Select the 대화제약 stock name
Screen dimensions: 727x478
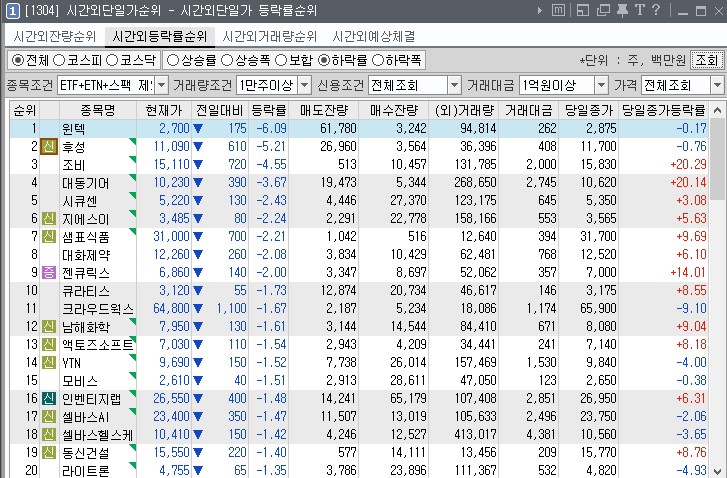tap(86, 255)
